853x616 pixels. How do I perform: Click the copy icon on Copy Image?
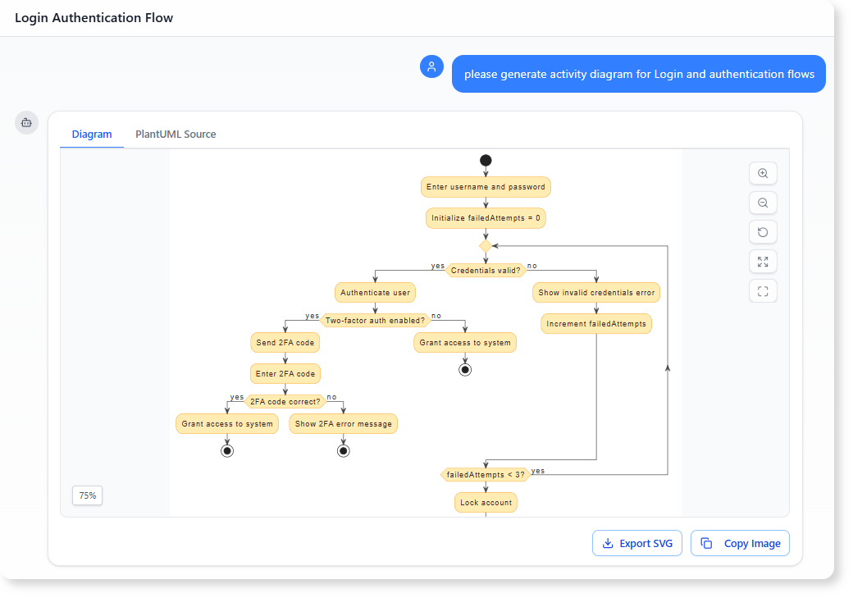pos(707,543)
